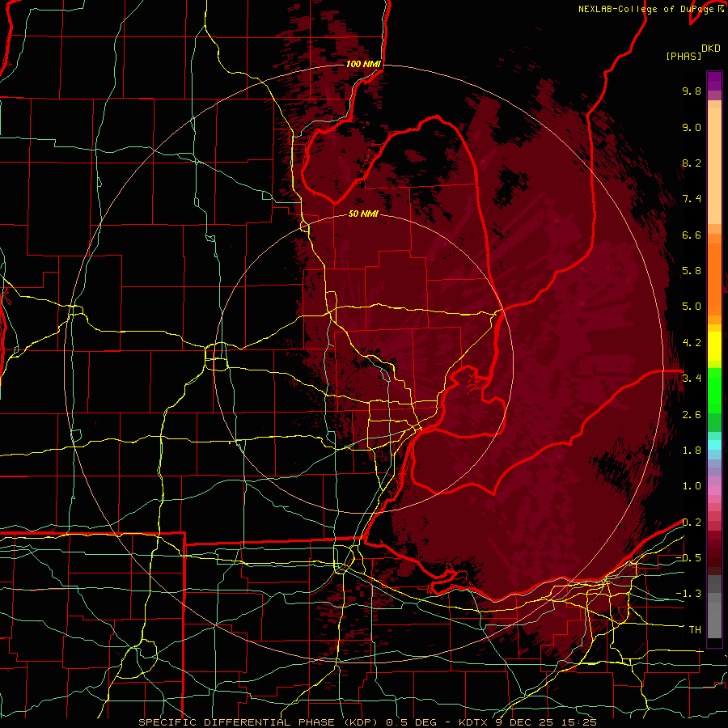Click the 1.8 scale value
This screenshot has width=728, height=728.
[x=692, y=451]
